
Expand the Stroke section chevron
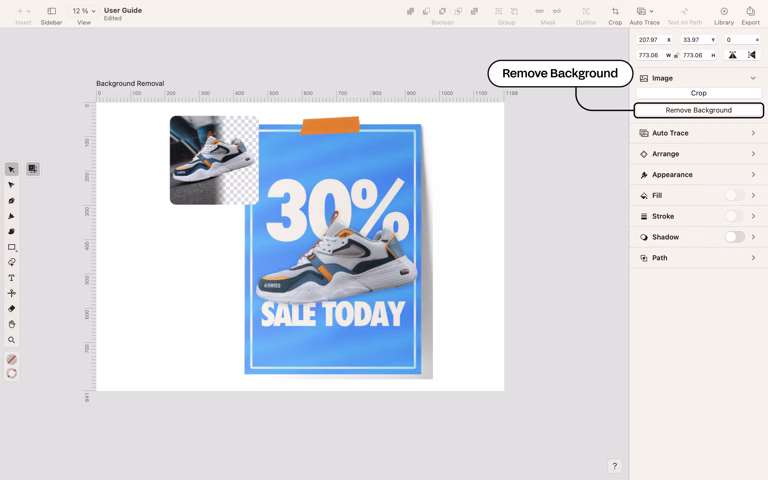pyautogui.click(x=753, y=216)
